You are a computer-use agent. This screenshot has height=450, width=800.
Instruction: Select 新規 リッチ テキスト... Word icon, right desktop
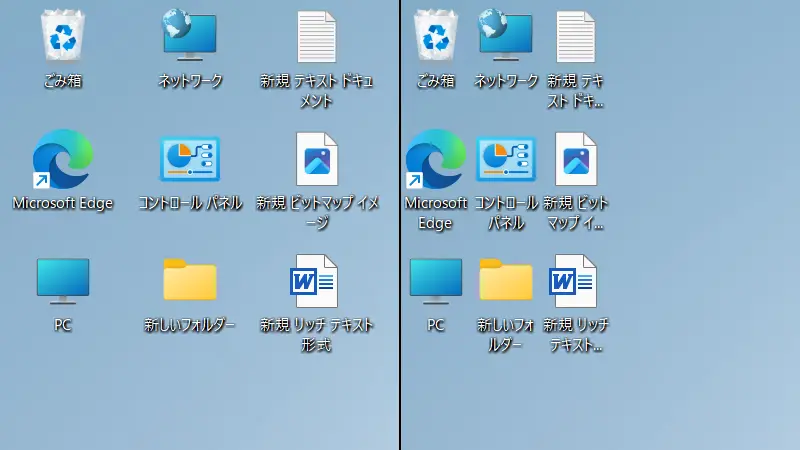(x=573, y=281)
